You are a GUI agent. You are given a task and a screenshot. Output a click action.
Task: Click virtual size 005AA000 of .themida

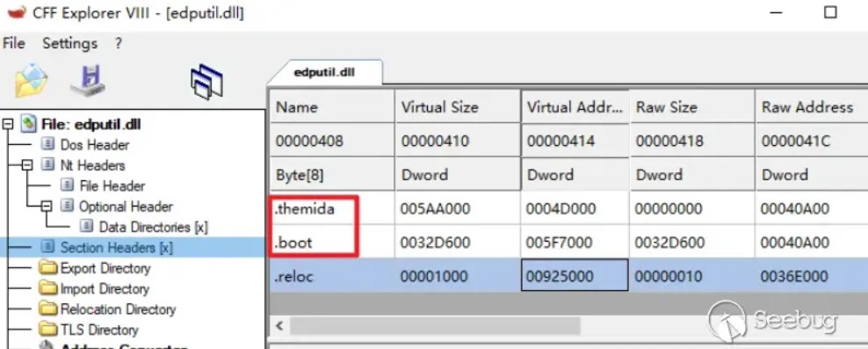click(x=457, y=208)
